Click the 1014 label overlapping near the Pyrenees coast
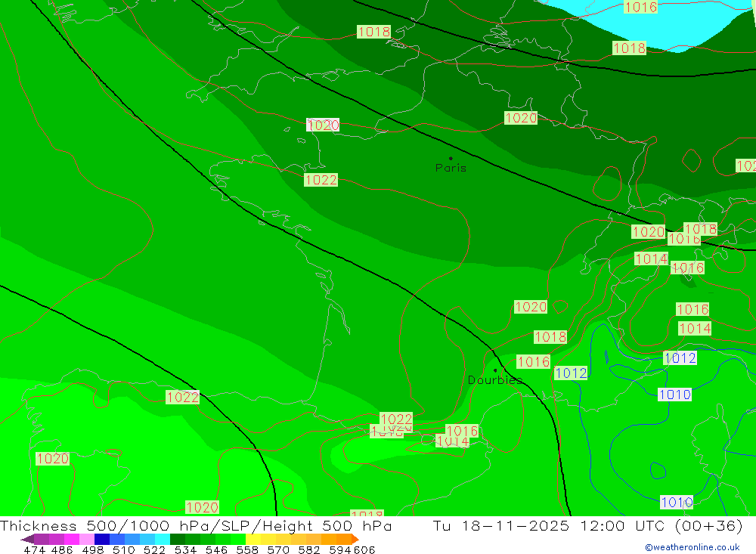The height and width of the screenshot is (554, 756). (452, 441)
